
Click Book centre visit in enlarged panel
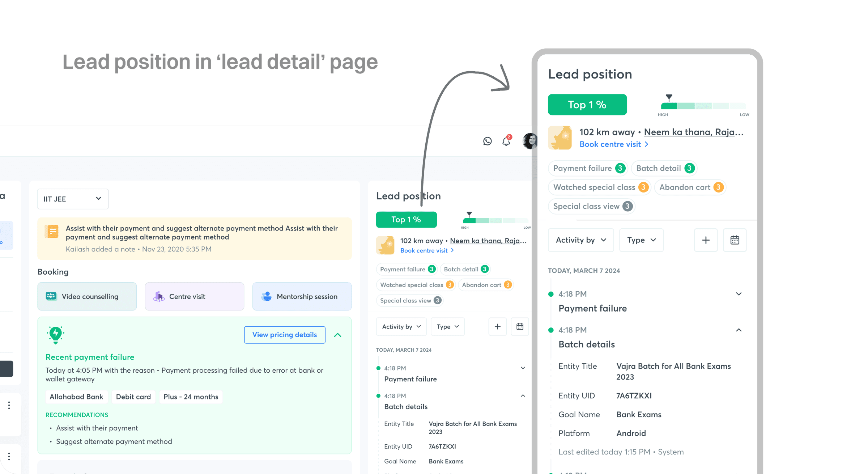point(614,144)
